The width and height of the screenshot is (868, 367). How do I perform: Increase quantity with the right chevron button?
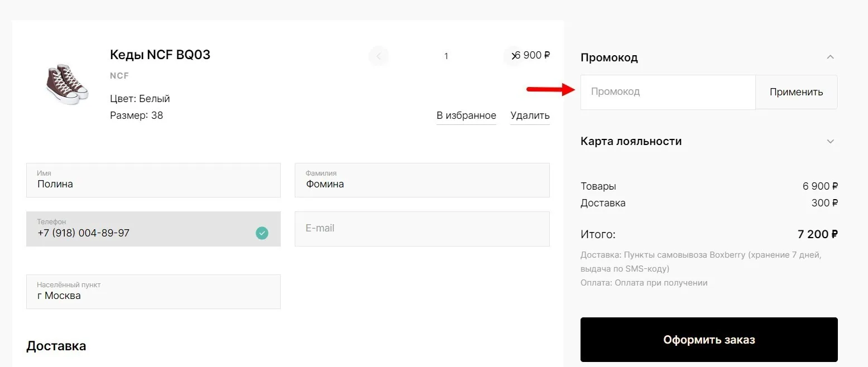pyautogui.click(x=513, y=56)
